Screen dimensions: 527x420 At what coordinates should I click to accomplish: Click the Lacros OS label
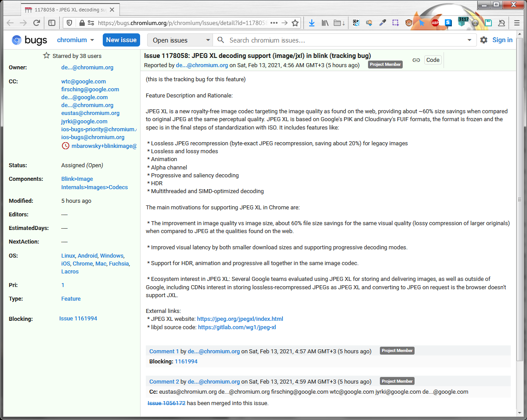pyautogui.click(x=70, y=272)
